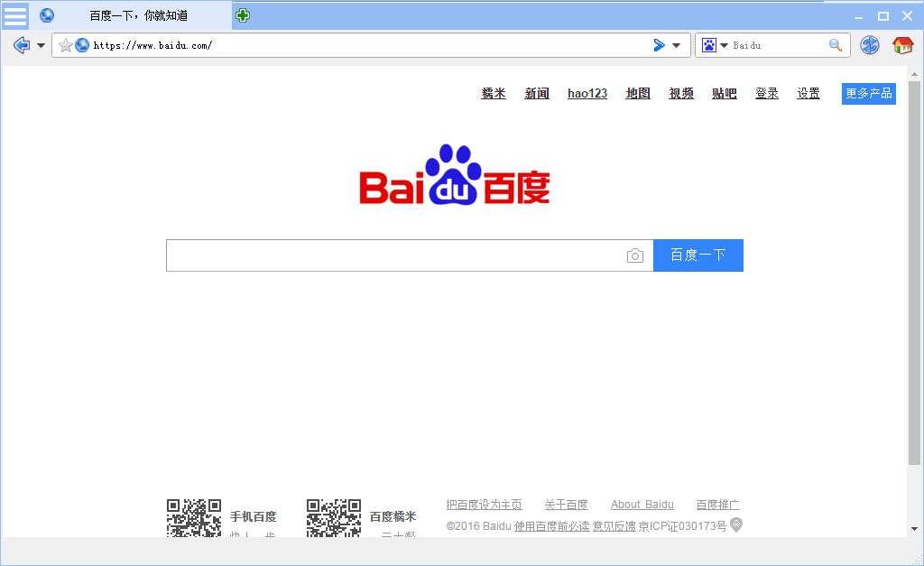Click the Baidu logo image

point(455,174)
